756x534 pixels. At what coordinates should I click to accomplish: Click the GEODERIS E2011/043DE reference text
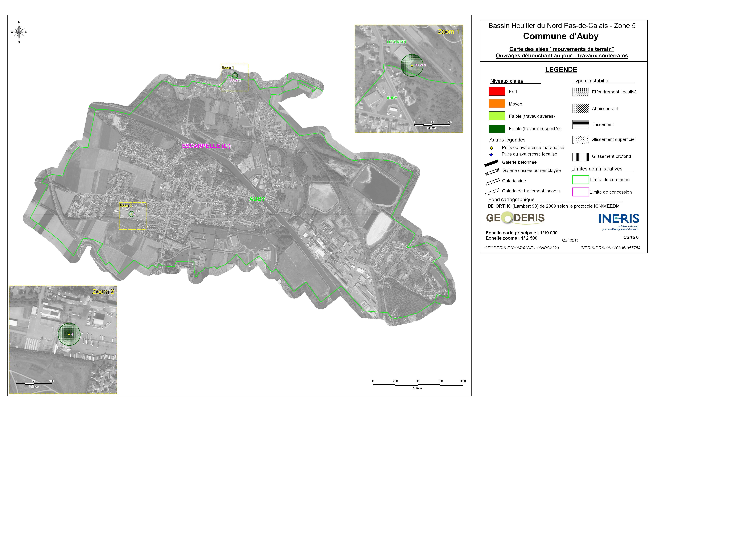[x=522, y=248]
